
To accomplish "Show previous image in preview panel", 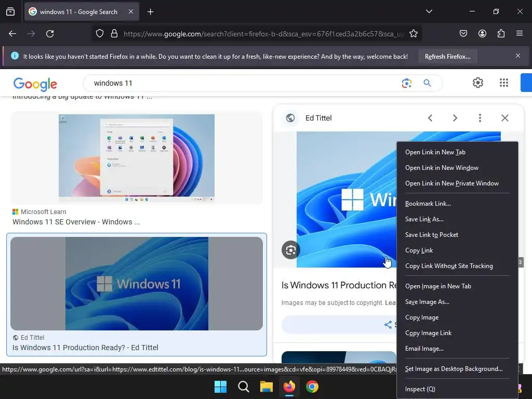I will pos(430,118).
